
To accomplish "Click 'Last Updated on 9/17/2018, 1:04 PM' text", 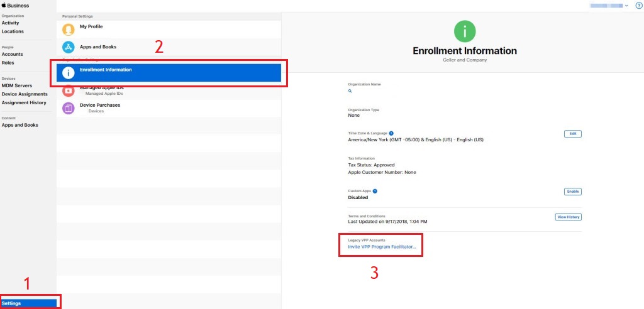I will 387,222.
